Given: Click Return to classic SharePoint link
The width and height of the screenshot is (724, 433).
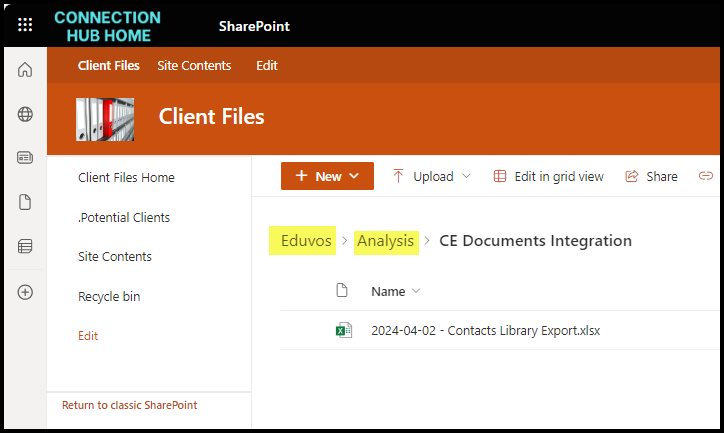Looking at the screenshot, I should pos(129,405).
